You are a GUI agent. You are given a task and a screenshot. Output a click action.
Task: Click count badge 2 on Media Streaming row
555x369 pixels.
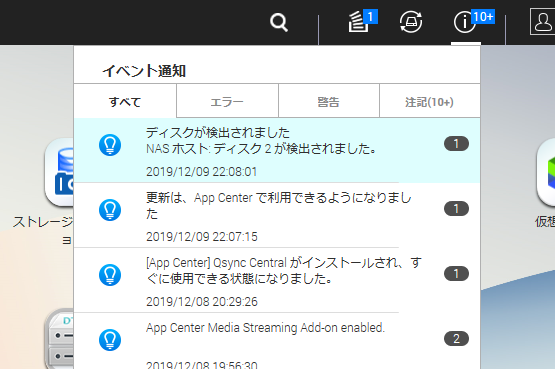pos(456,339)
